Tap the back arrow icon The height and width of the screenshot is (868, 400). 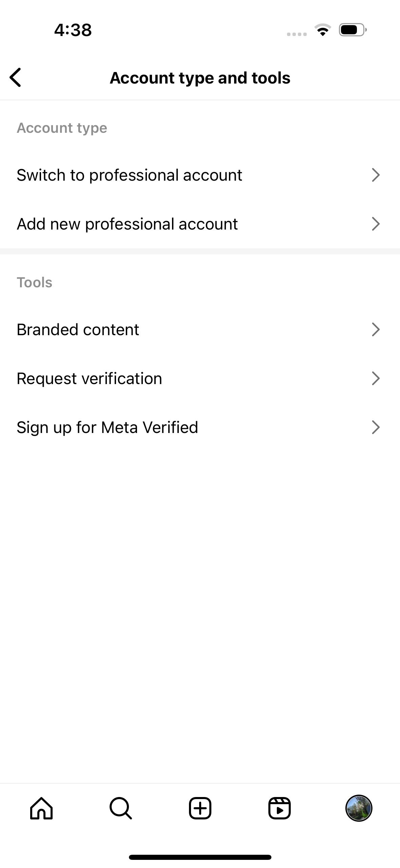point(16,77)
